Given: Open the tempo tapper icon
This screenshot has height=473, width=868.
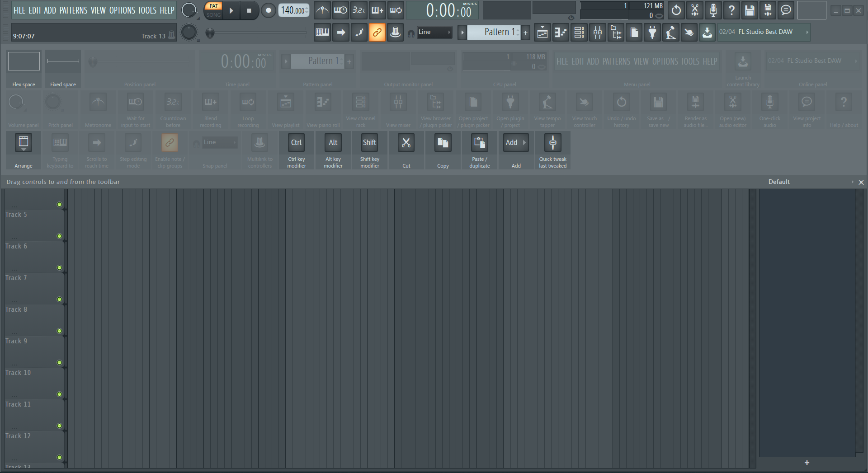Looking at the screenshot, I should click(671, 32).
